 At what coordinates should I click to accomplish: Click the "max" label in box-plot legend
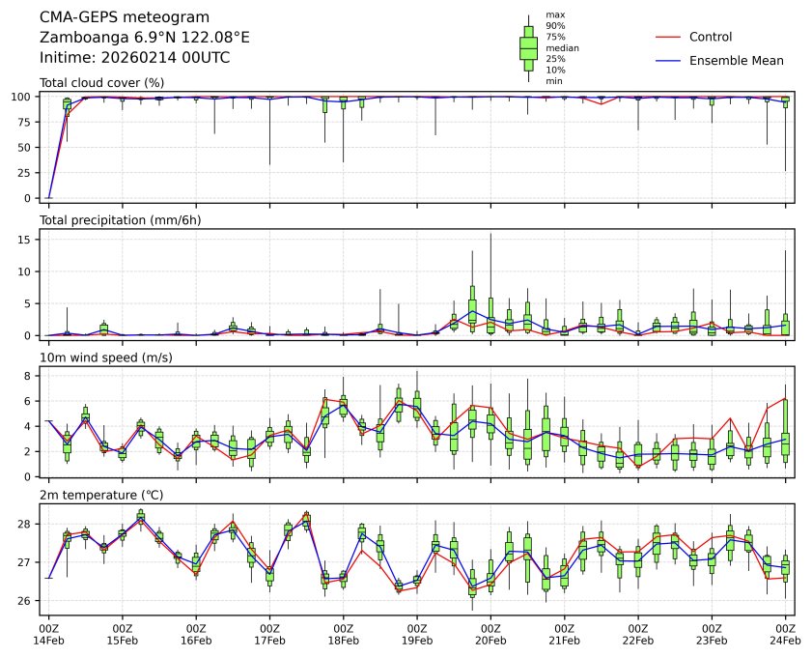tap(554, 15)
